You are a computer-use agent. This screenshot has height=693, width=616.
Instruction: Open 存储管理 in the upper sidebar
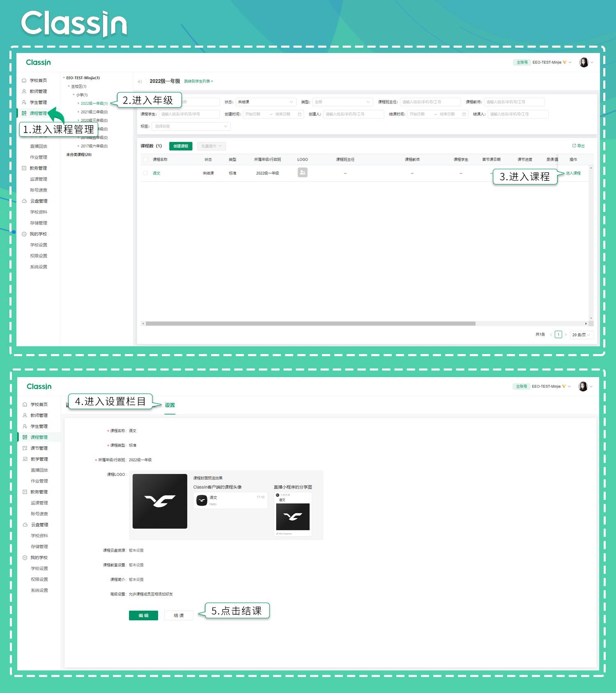tap(39, 223)
